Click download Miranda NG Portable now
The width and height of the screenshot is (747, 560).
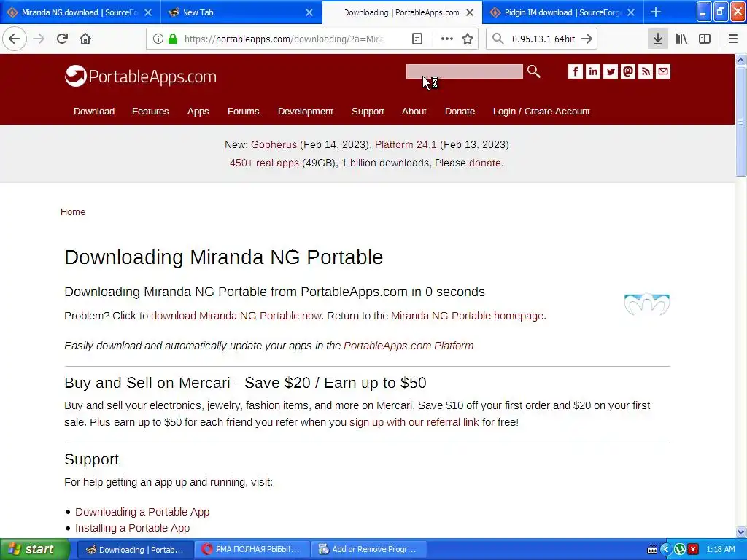236,316
